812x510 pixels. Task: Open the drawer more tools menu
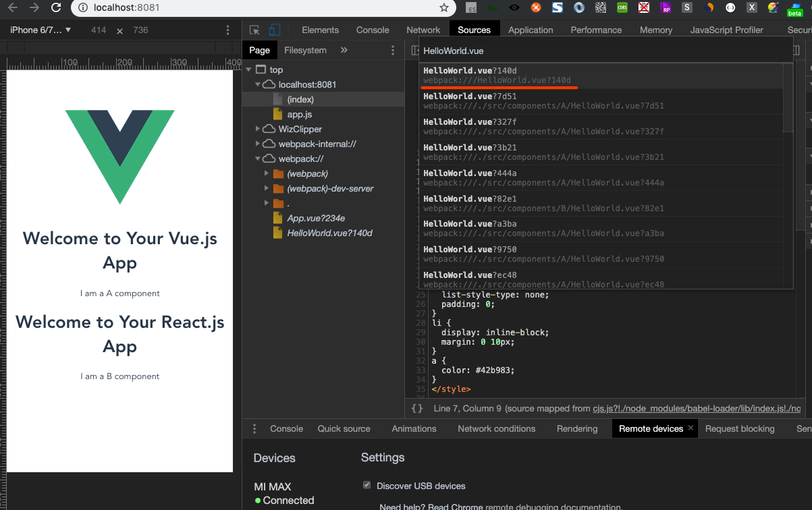pos(254,429)
